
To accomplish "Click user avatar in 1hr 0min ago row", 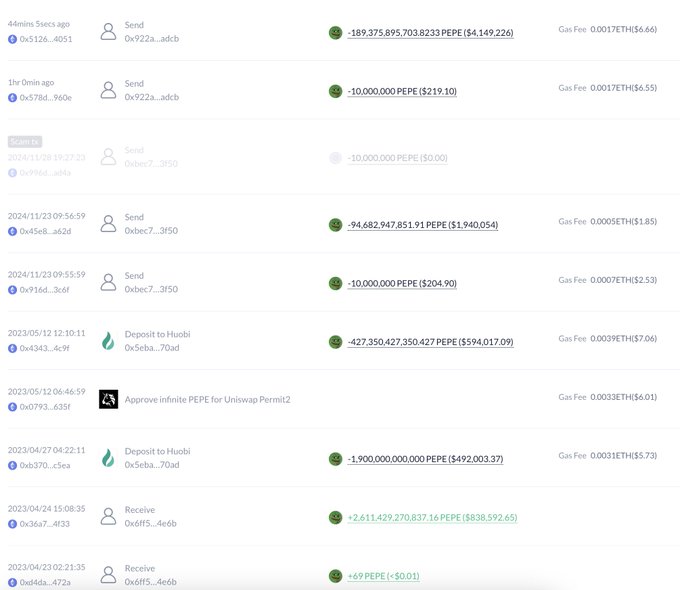I will point(108,90).
